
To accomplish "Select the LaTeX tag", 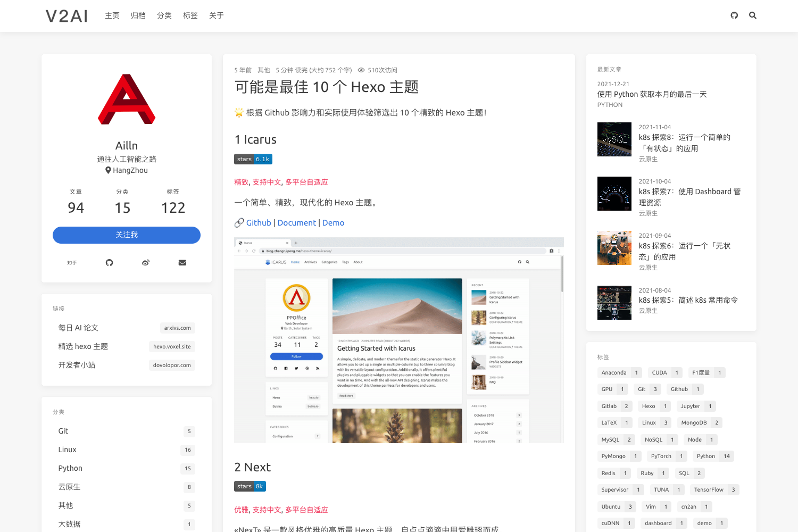I will point(615,423).
